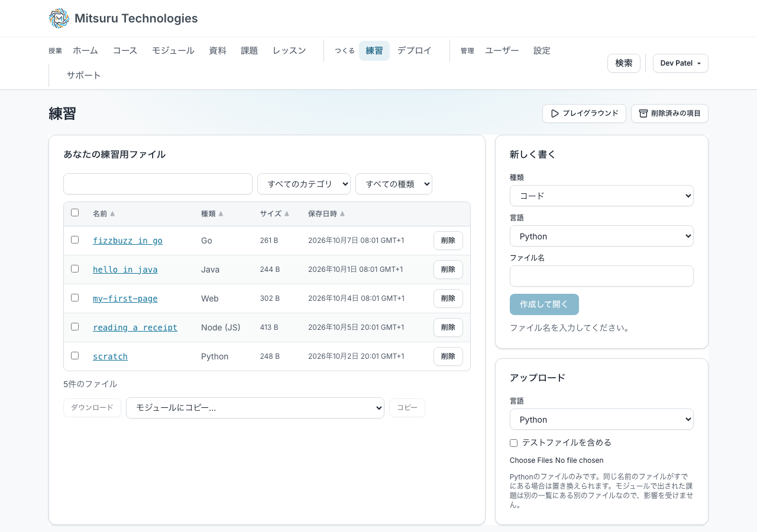Click 作成して開く button
Viewport: 757px width, 532px height.
coord(544,304)
